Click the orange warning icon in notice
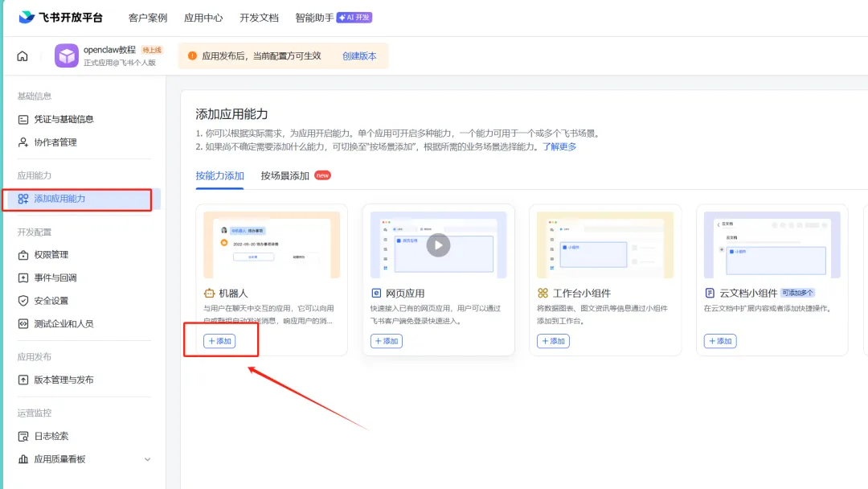The height and width of the screenshot is (489, 868). pyautogui.click(x=192, y=56)
